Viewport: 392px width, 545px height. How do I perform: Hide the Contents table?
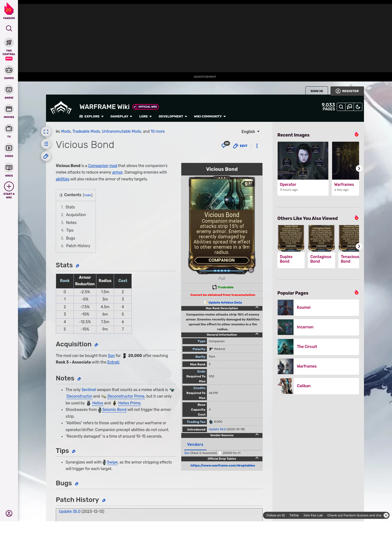coord(88,195)
